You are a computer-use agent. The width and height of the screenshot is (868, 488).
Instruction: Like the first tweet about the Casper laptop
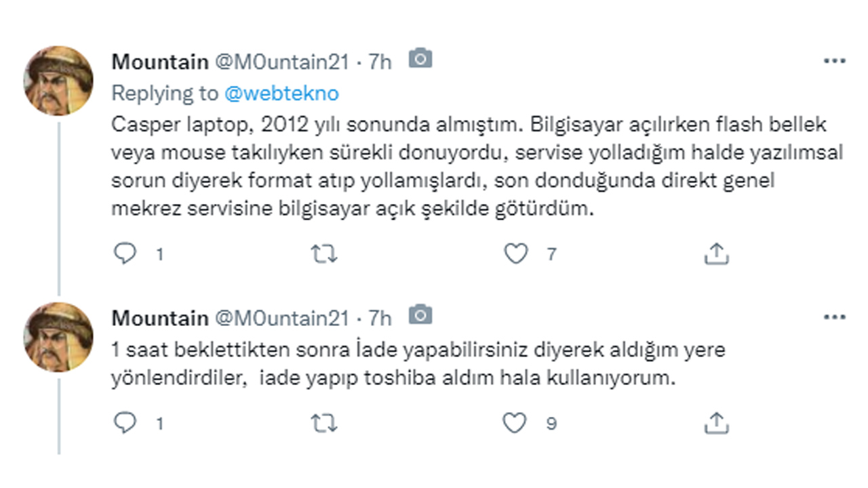tap(517, 253)
